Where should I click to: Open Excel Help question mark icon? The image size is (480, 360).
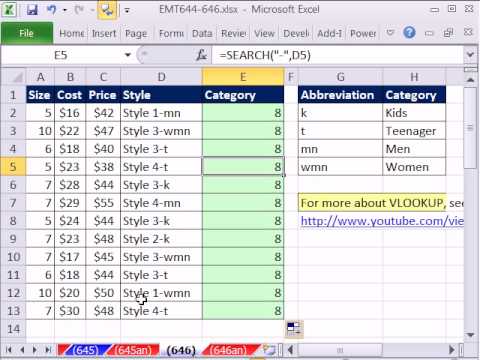[409, 32]
